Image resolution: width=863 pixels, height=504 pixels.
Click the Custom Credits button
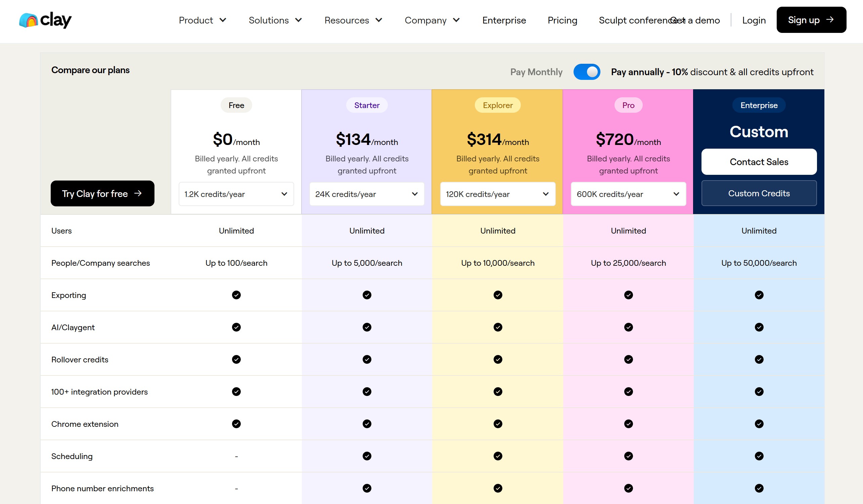pyautogui.click(x=759, y=193)
